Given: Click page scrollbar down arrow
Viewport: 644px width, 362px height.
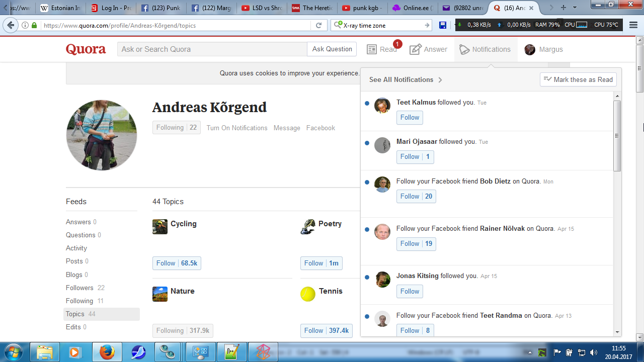Looking at the screenshot, I should coord(640,337).
